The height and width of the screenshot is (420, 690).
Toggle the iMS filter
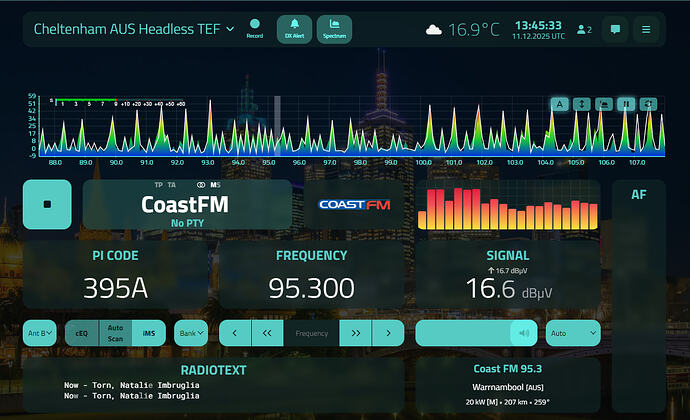click(149, 333)
